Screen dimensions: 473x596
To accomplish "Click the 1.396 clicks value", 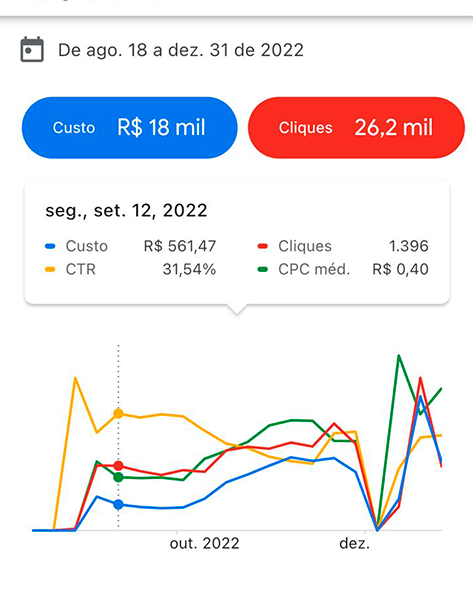I will 409,246.
